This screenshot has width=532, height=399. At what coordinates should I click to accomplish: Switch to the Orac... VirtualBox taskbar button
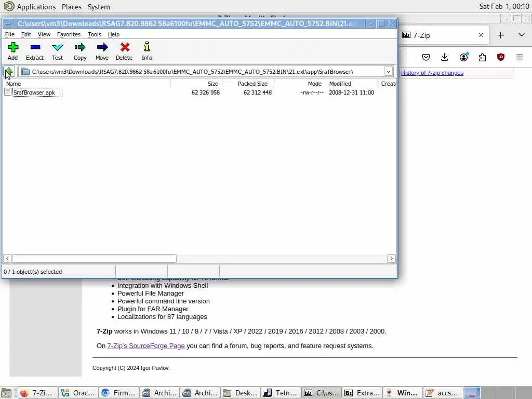tap(78, 393)
